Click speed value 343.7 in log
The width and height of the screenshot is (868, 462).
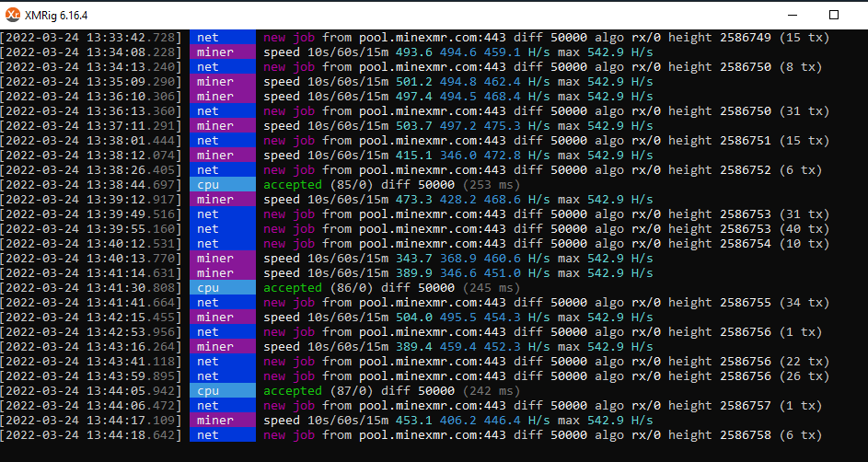click(x=413, y=259)
